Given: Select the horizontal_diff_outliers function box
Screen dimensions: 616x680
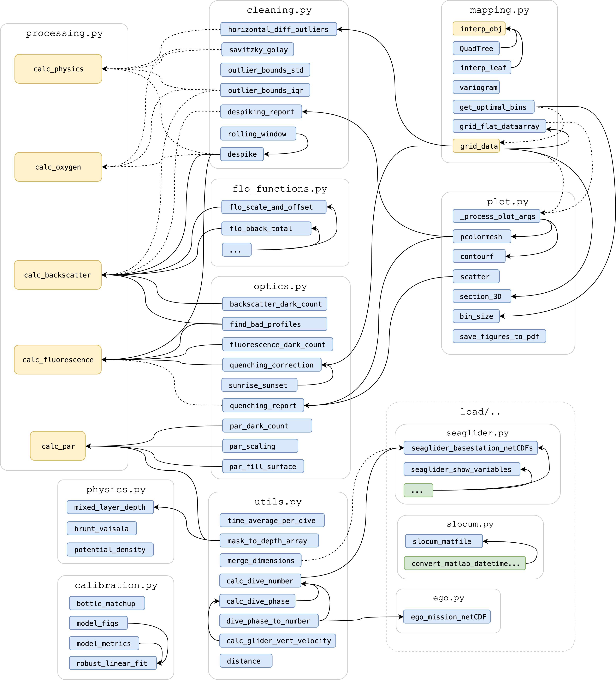Looking at the screenshot, I should point(279,29).
